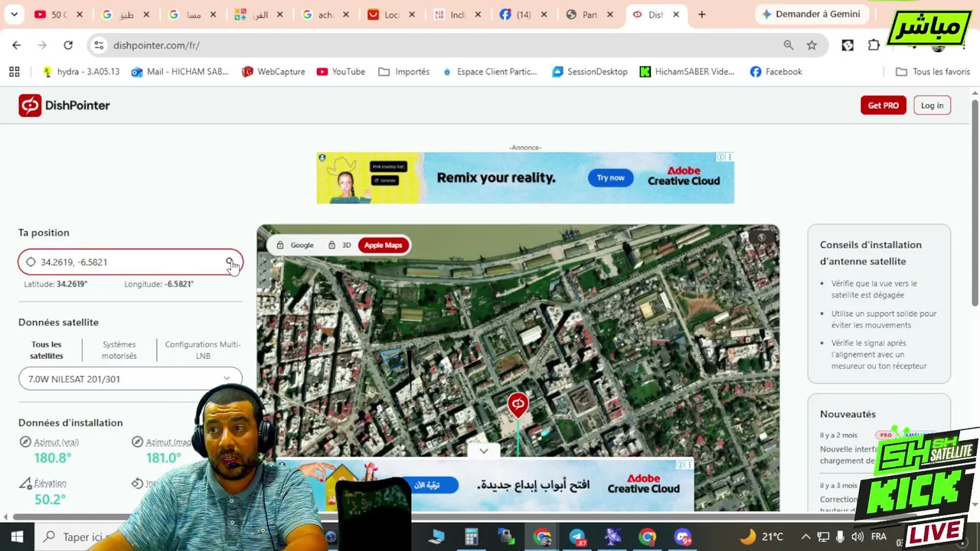This screenshot has width=980, height=551.
Task: Open the Facebook bookmark
Action: pos(776,72)
